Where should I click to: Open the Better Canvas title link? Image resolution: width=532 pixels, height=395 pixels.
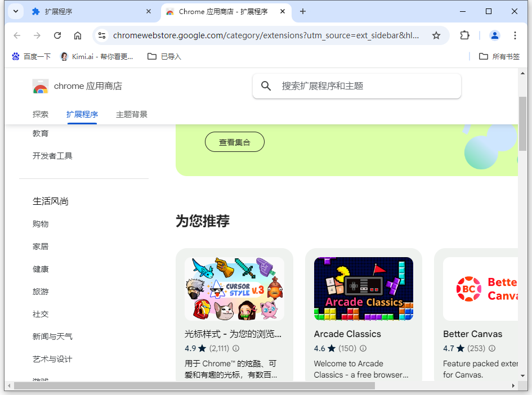tap(473, 334)
